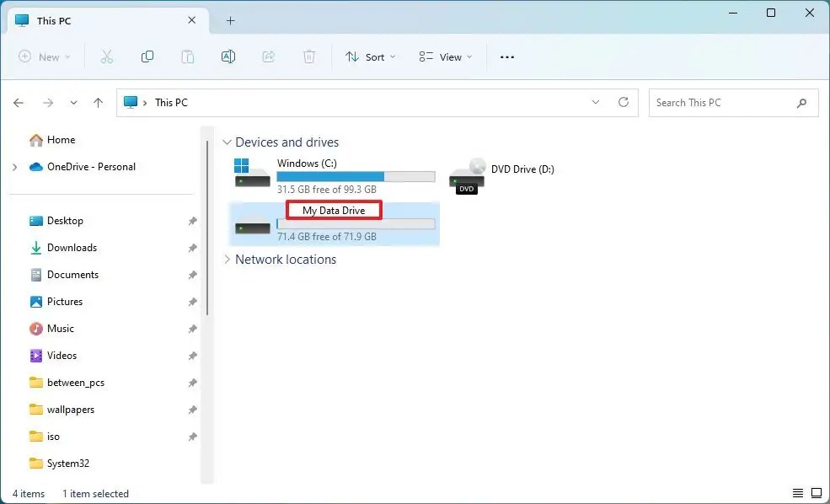This screenshot has height=504, width=830.
Task: Click My Data Drive storage usage bar
Action: (356, 224)
